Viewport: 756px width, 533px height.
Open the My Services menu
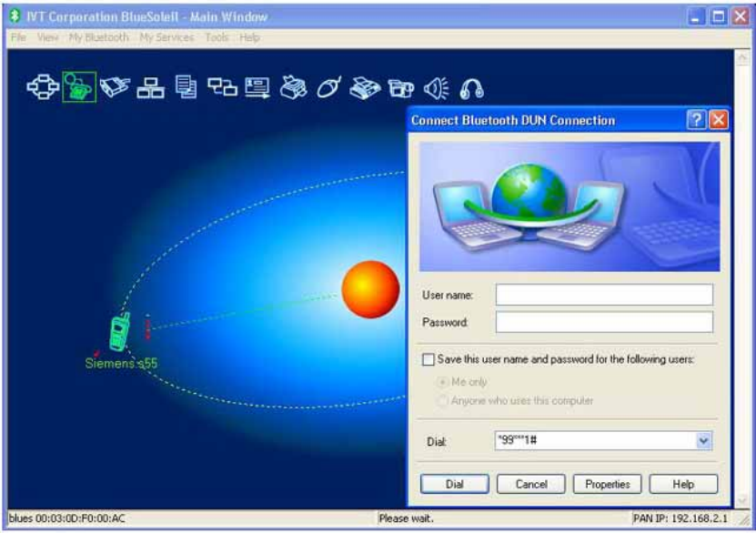coord(166,37)
